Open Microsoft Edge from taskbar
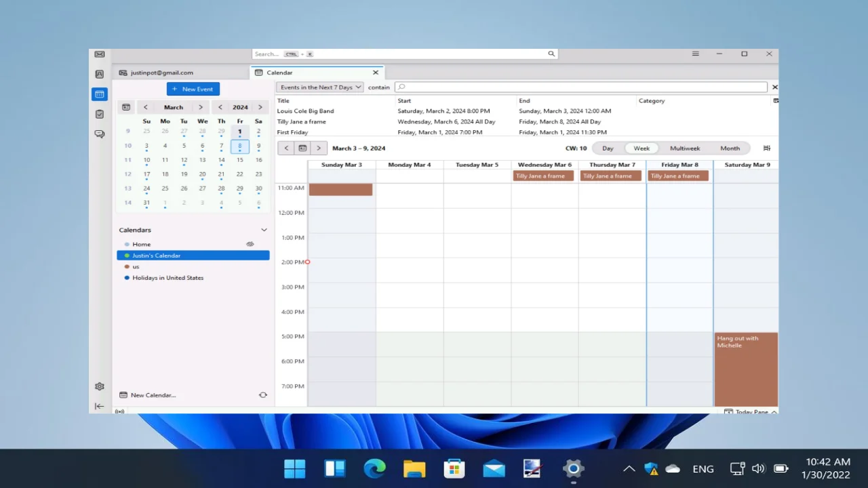The image size is (868, 488). pos(374,468)
